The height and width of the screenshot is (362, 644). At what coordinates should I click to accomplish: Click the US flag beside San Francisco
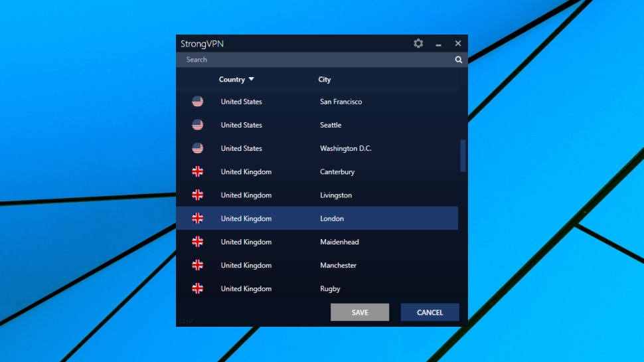pos(198,102)
